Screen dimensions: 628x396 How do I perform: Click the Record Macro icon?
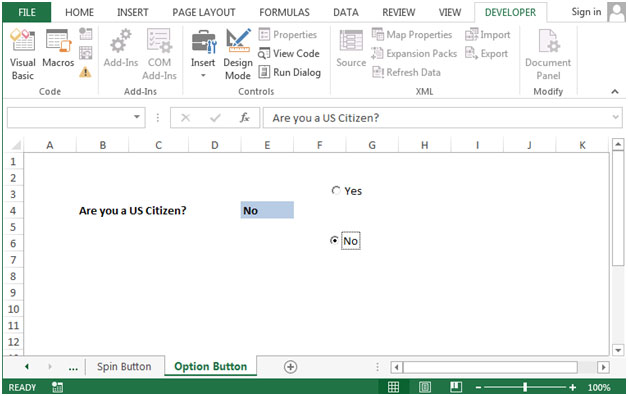[85, 34]
